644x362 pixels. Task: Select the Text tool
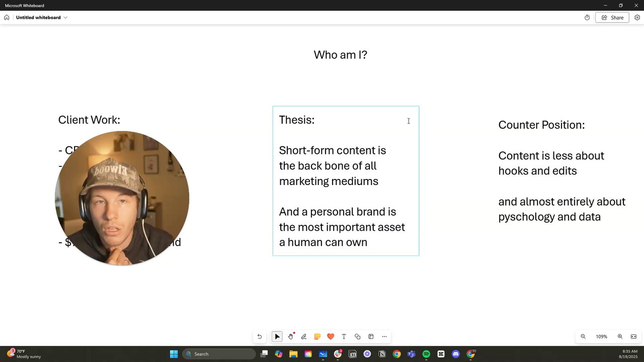[x=344, y=337]
